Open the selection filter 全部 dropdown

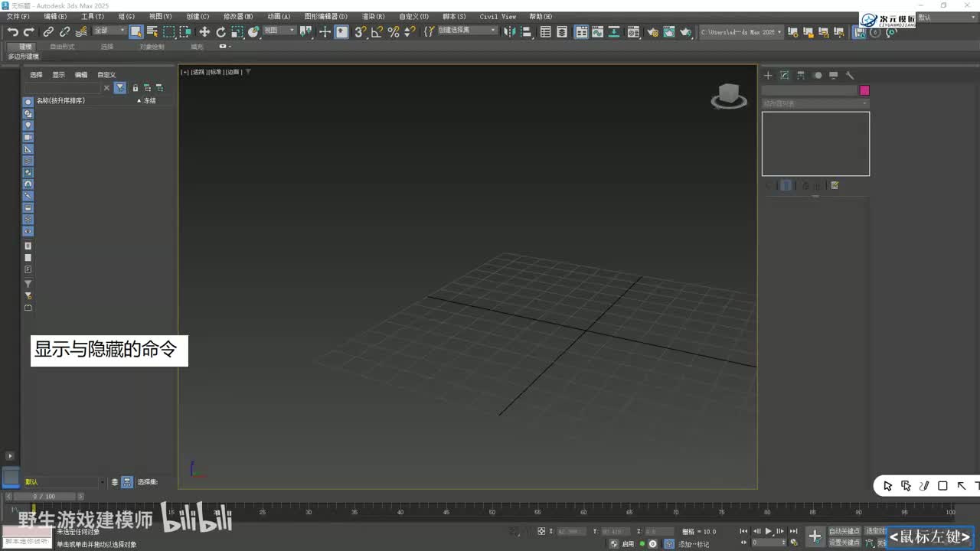click(109, 31)
